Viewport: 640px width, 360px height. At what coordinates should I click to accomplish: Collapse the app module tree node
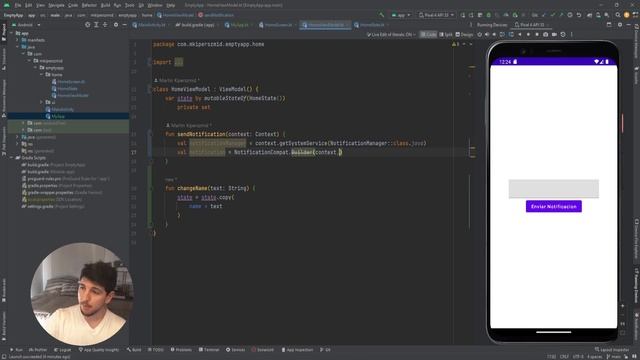click(12, 33)
